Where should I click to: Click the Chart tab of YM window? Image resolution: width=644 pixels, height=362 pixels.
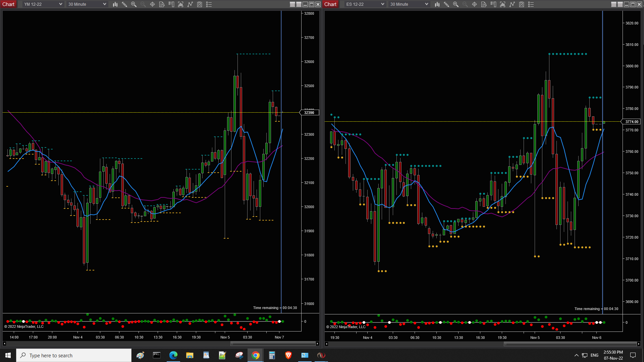point(8,4)
